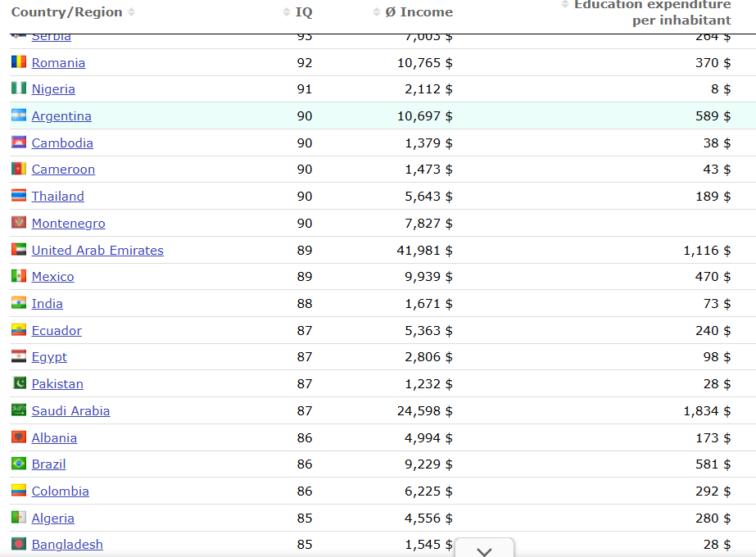Screen dimensions: 756x557
Task: Click the Ø Income column header
Action: 419,12
